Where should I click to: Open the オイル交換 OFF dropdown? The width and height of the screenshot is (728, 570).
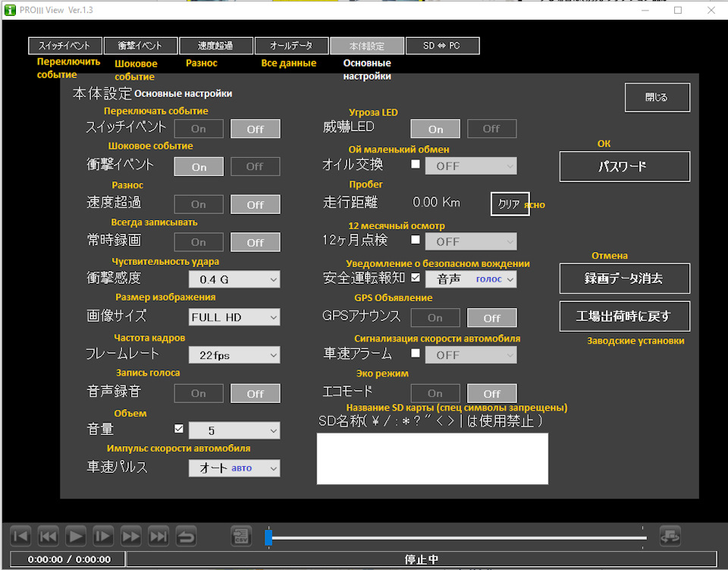click(x=471, y=166)
